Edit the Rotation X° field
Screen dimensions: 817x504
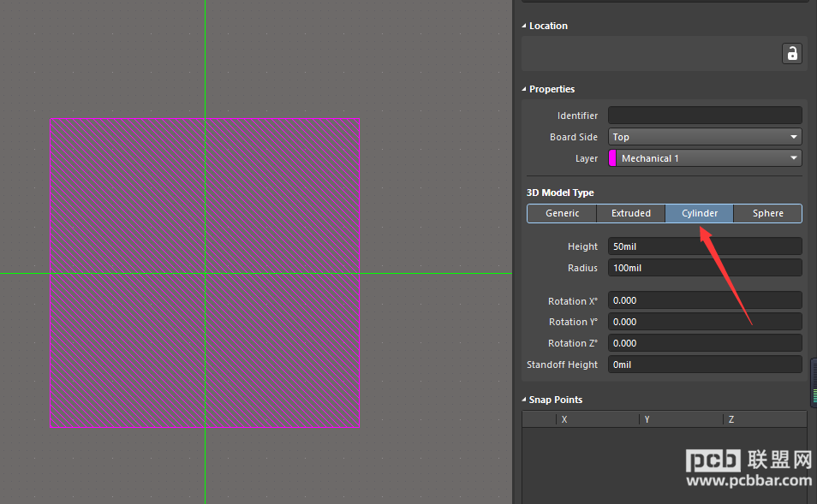pyautogui.click(x=705, y=300)
